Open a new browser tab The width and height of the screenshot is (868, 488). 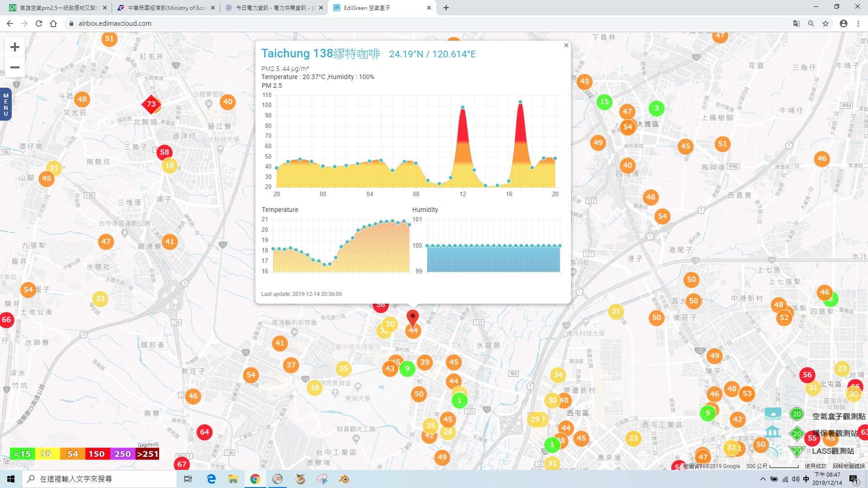[446, 8]
